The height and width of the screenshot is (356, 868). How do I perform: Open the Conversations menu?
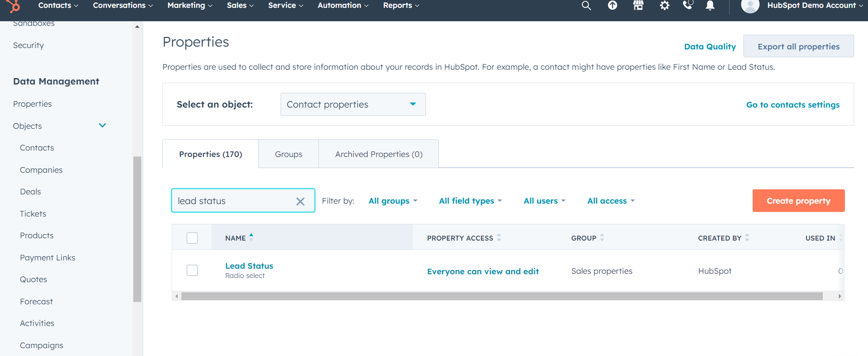click(x=123, y=6)
